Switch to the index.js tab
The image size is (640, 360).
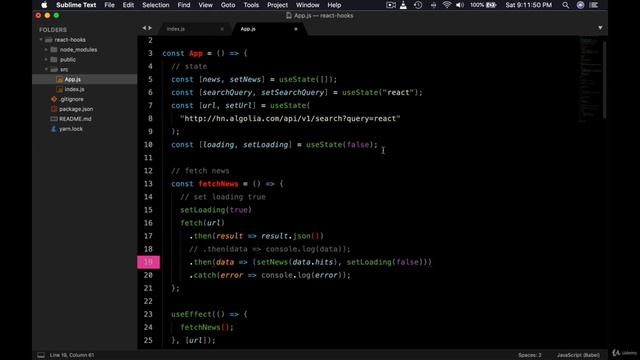(x=176, y=29)
